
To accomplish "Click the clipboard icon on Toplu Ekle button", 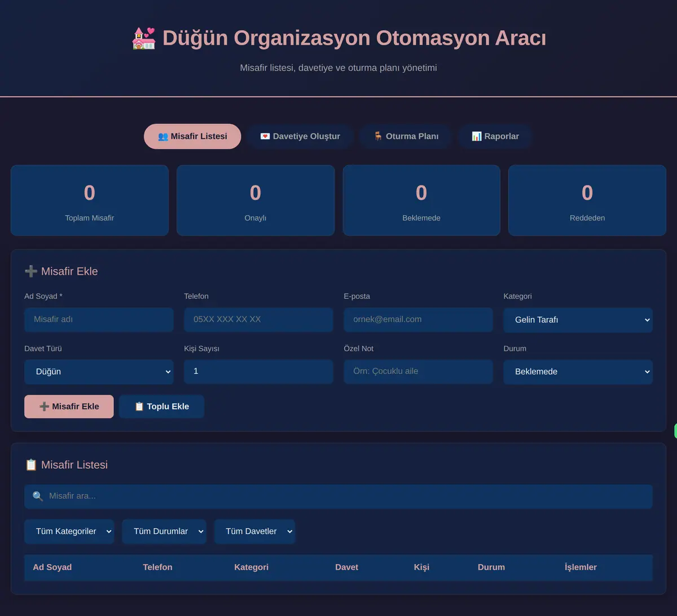I will (139, 407).
